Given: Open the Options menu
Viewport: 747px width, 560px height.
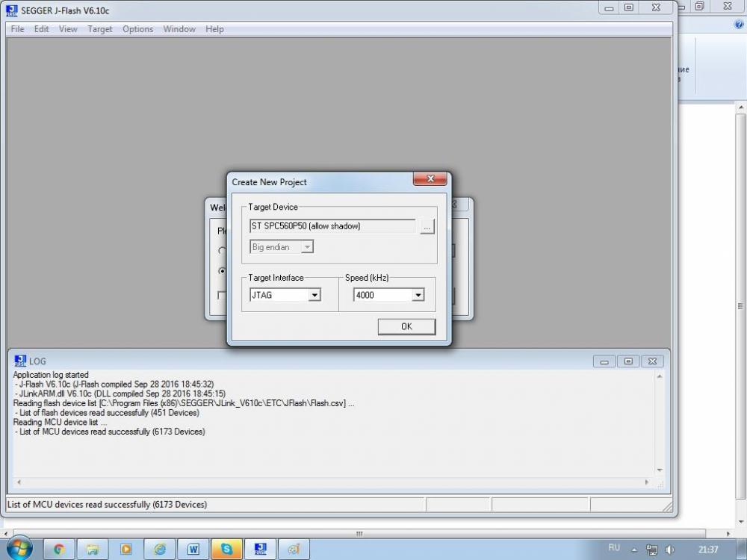Looking at the screenshot, I should click(137, 29).
